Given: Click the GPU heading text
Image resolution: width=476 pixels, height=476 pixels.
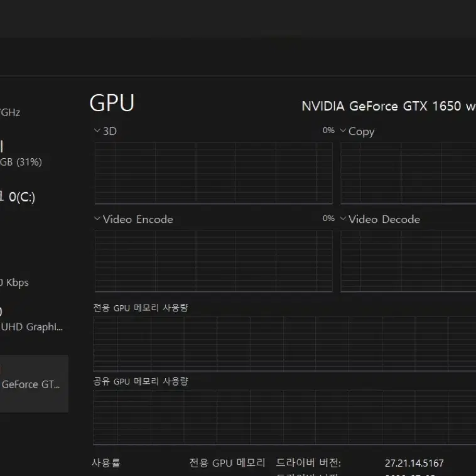Looking at the screenshot, I should click(112, 103).
